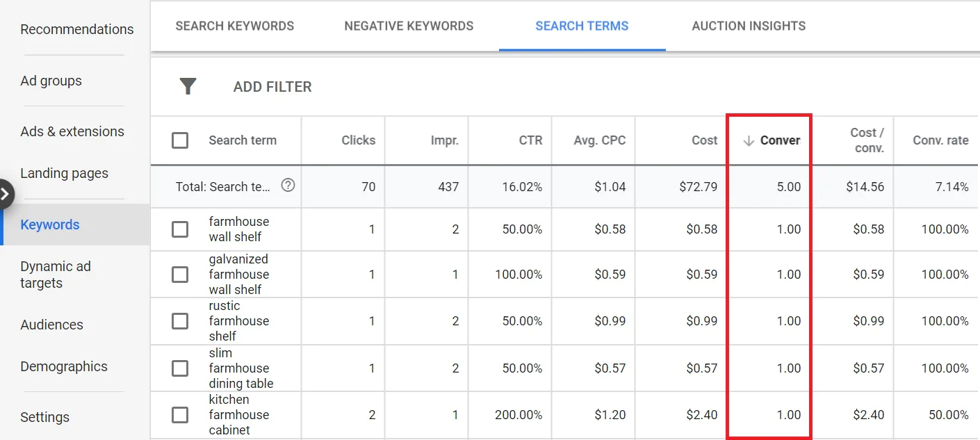
Task: Check the slim farmhouse dining table row
Action: tap(180, 368)
